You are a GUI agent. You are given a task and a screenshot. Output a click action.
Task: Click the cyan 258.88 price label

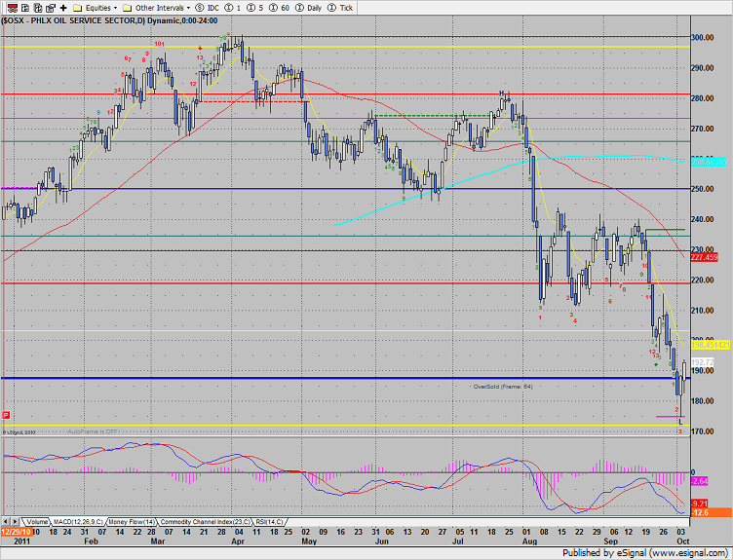click(709, 162)
